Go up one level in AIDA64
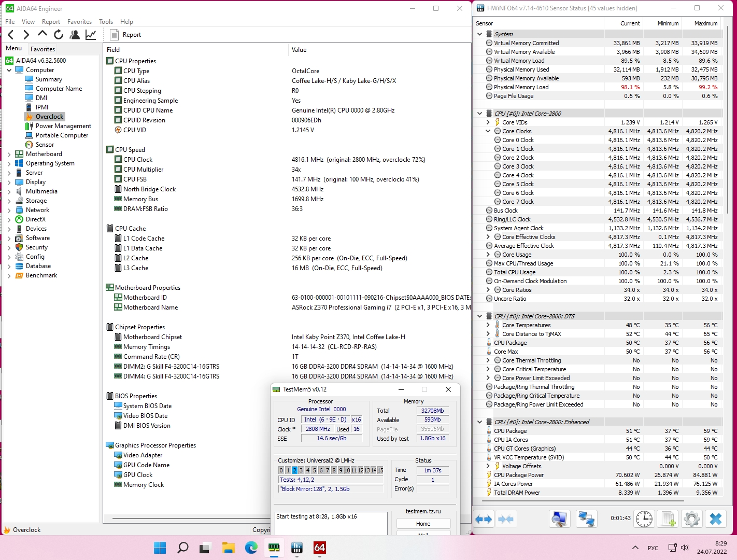 [42, 34]
